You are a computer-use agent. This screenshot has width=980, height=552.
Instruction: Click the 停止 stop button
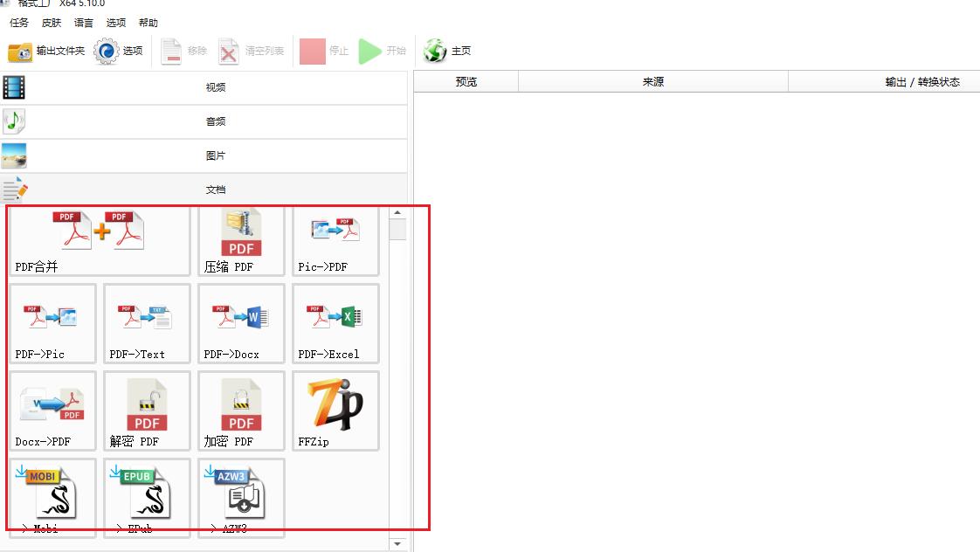pos(324,52)
